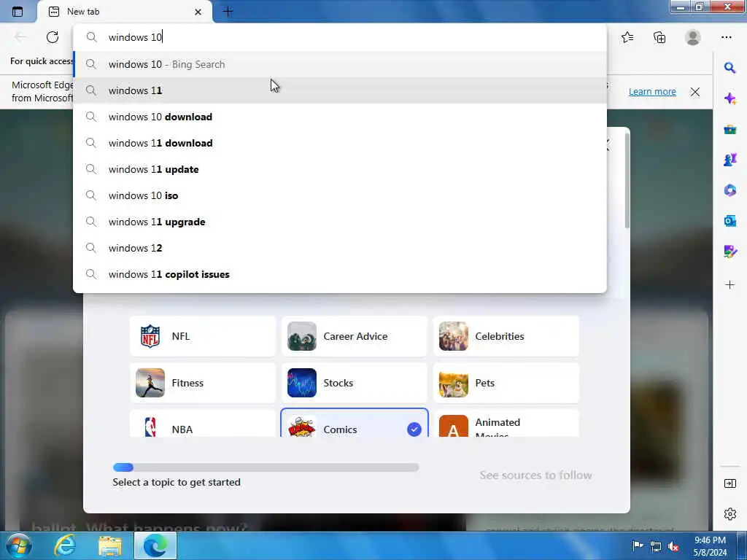Open the tab actions menu icon
Viewport: 747px width, 560px height.
tap(18, 12)
